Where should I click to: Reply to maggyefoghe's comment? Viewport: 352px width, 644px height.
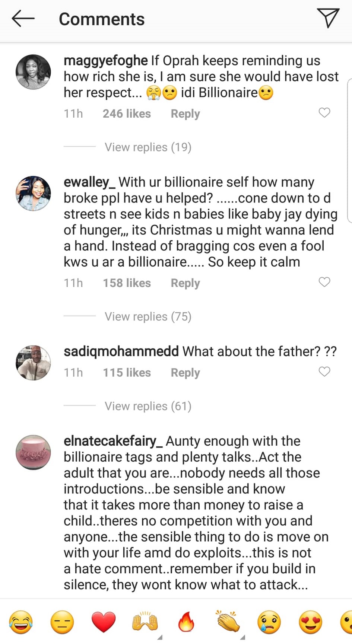pos(185,114)
